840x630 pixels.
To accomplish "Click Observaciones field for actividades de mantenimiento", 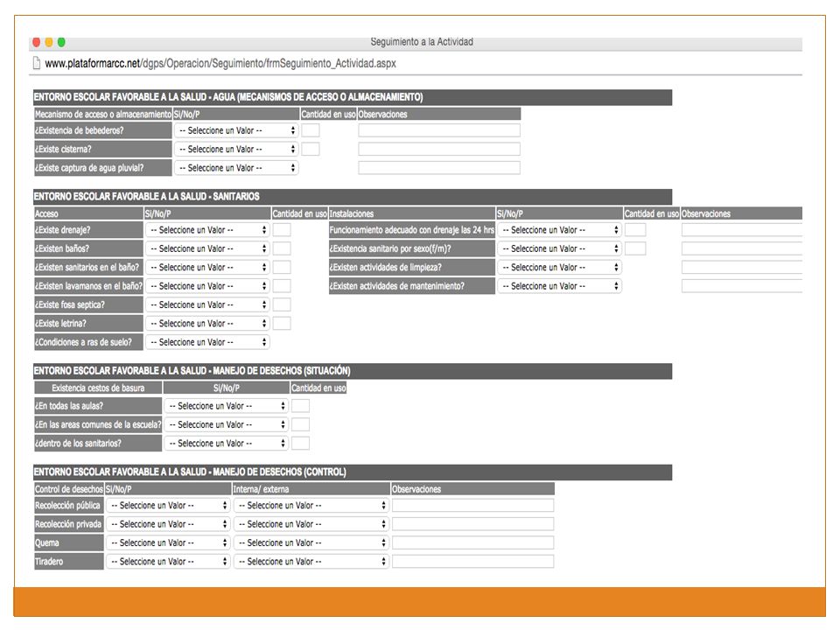I will pyautogui.click(x=742, y=286).
